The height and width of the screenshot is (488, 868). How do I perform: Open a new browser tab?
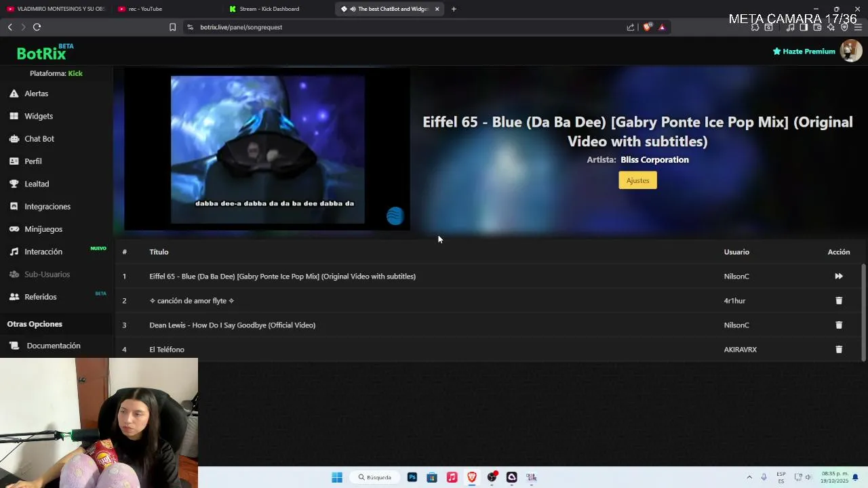tap(454, 9)
